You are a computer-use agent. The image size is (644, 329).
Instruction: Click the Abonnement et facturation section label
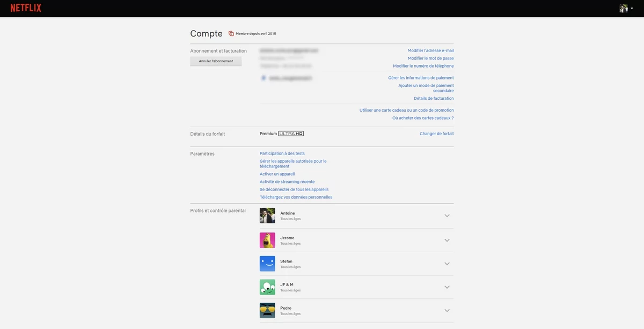tap(218, 51)
